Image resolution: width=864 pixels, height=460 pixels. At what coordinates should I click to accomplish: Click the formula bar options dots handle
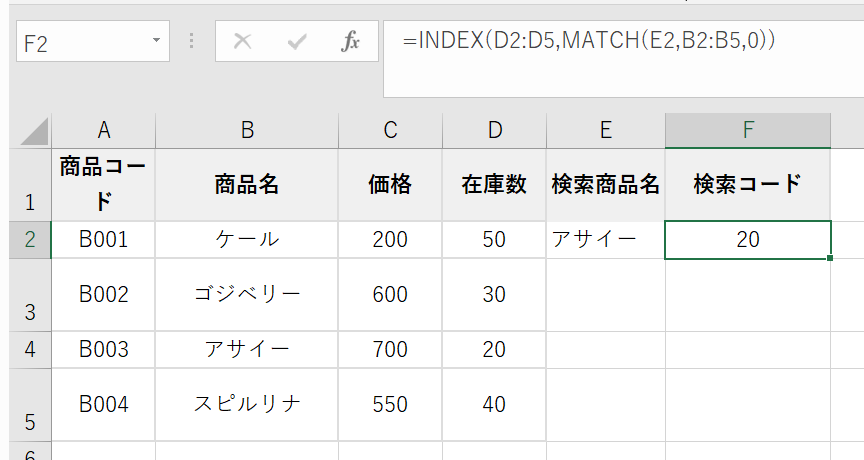[x=192, y=42]
